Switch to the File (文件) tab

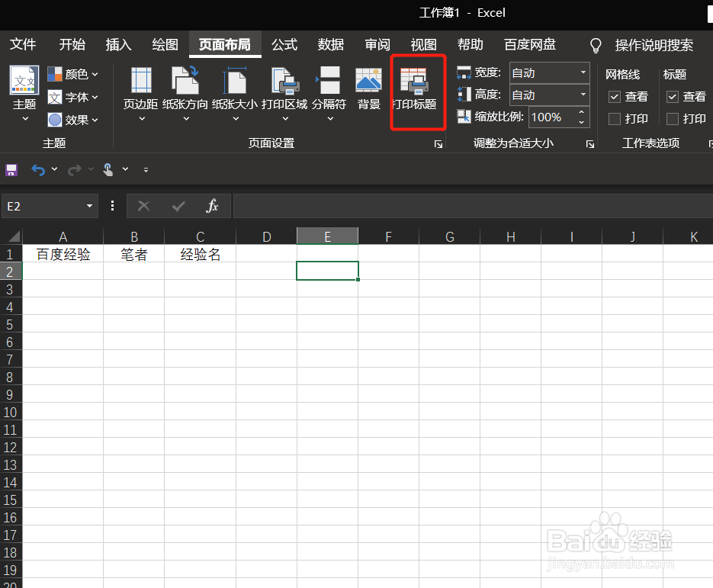[23, 44]
